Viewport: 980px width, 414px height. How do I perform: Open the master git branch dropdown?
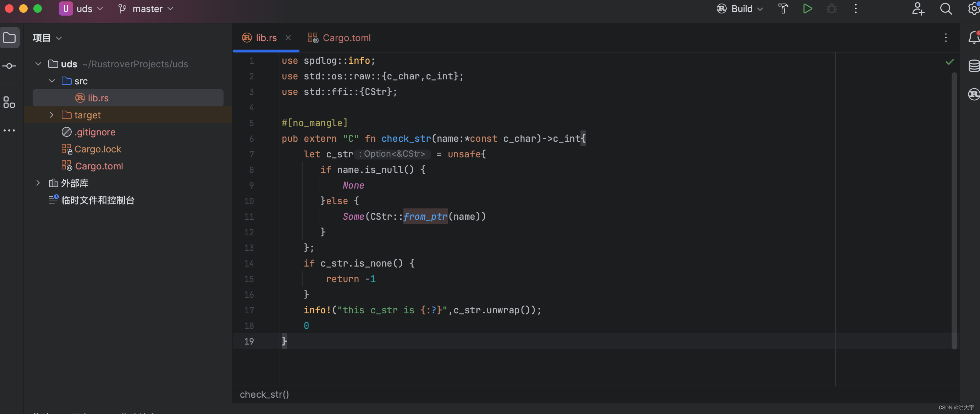click(x=146, y=9)
